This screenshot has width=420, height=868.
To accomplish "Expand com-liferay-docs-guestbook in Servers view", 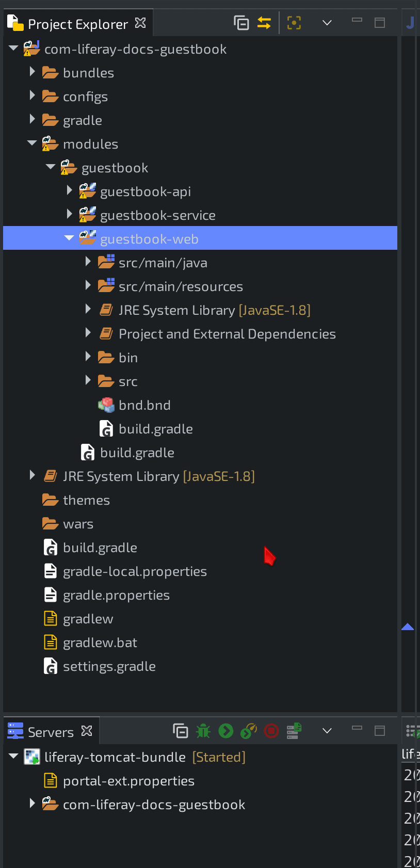I will 32,803.
